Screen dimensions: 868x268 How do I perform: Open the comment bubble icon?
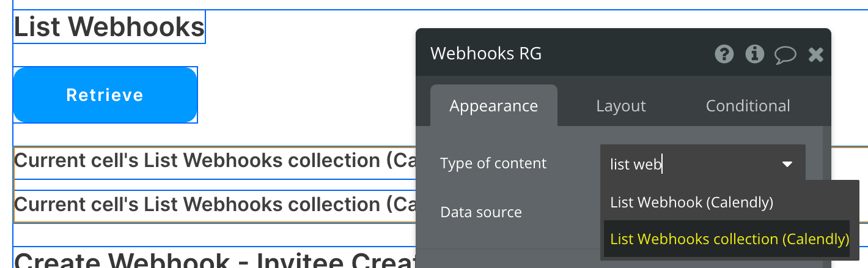click(785, 55)
